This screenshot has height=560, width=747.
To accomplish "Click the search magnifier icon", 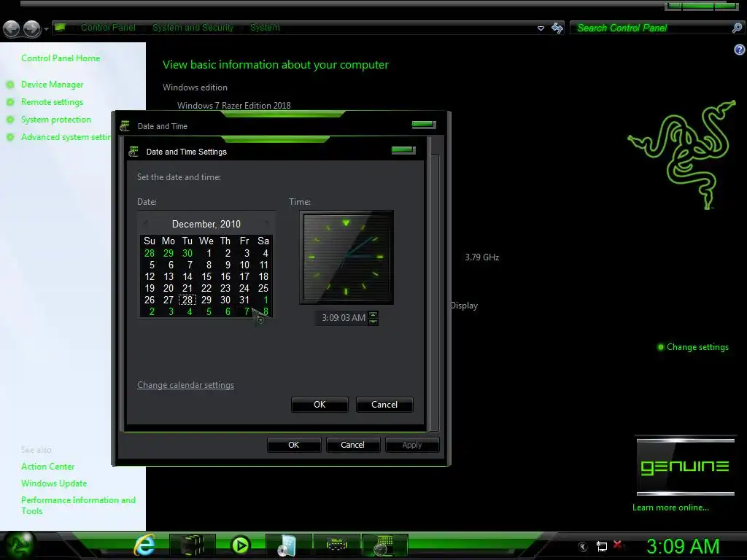I will tap(737, 28).
